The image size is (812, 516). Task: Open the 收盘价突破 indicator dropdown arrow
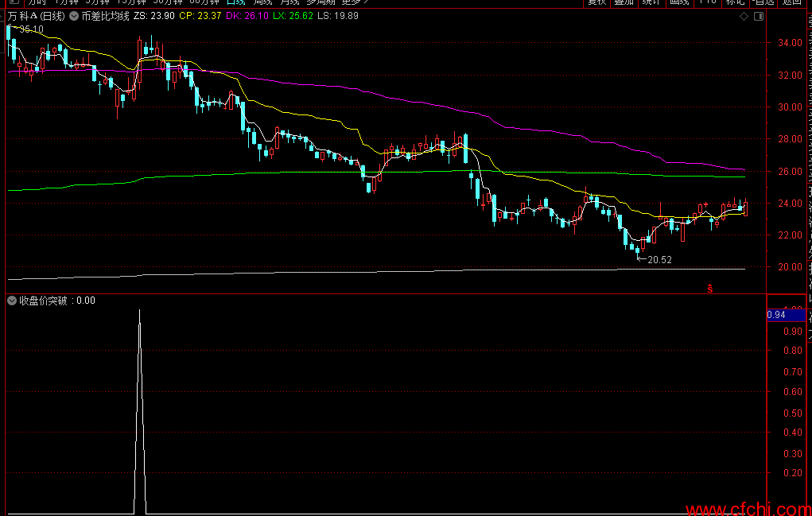(12, 301)
